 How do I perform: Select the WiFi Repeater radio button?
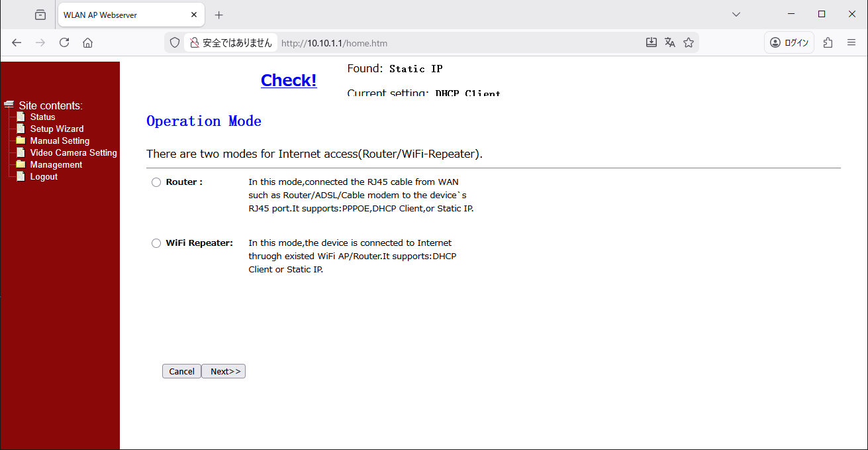click(156, 243)
